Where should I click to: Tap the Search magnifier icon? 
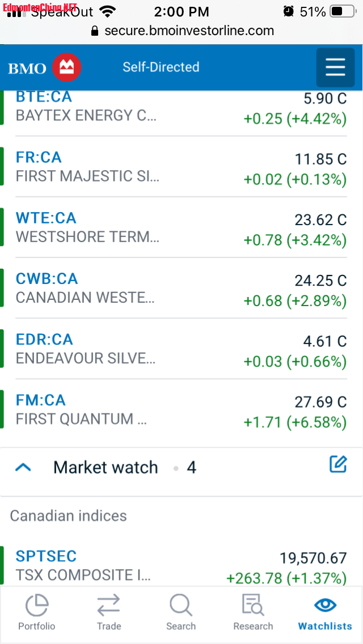[x=181, y=606]
